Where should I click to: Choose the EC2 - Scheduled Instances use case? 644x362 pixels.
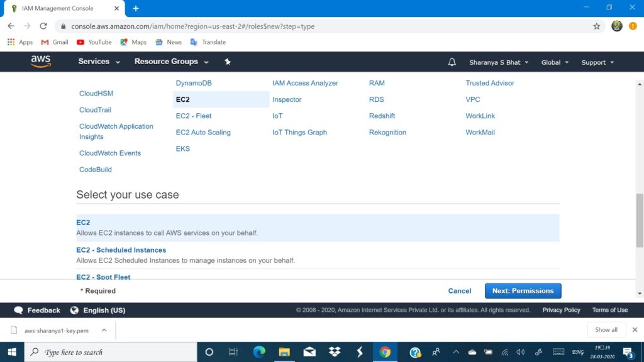pos(318,255)
